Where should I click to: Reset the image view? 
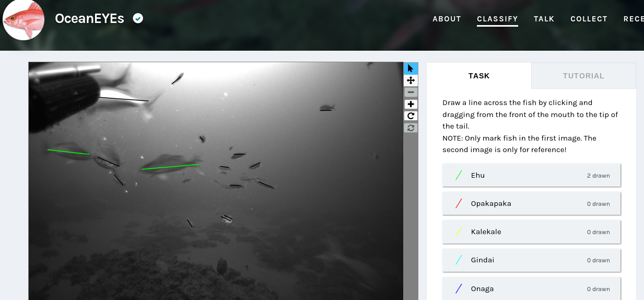click(x=411, y=128)
